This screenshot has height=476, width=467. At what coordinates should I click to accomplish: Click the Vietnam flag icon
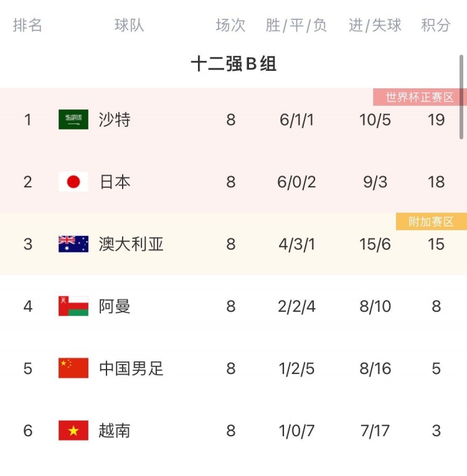[x=73, y=430]
